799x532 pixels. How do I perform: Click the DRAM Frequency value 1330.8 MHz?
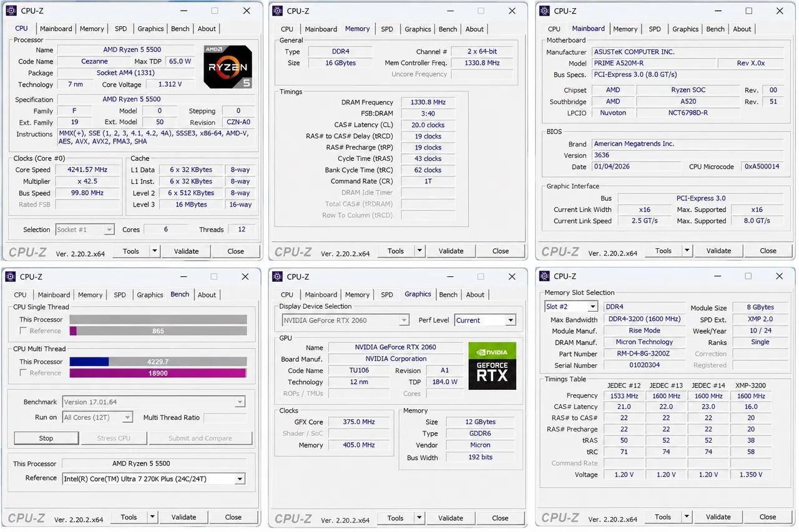point(428,102)
